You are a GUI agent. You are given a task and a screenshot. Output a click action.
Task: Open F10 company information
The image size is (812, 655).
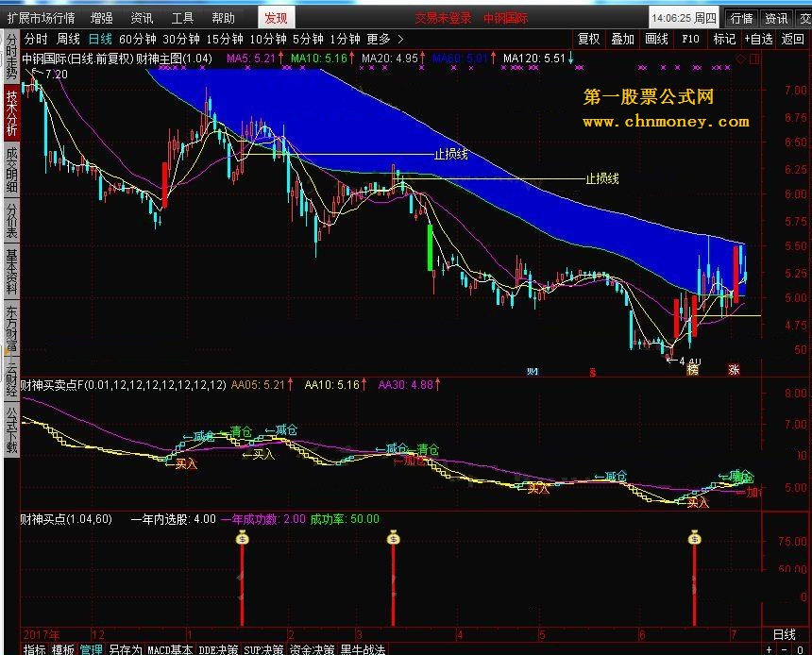690,39
